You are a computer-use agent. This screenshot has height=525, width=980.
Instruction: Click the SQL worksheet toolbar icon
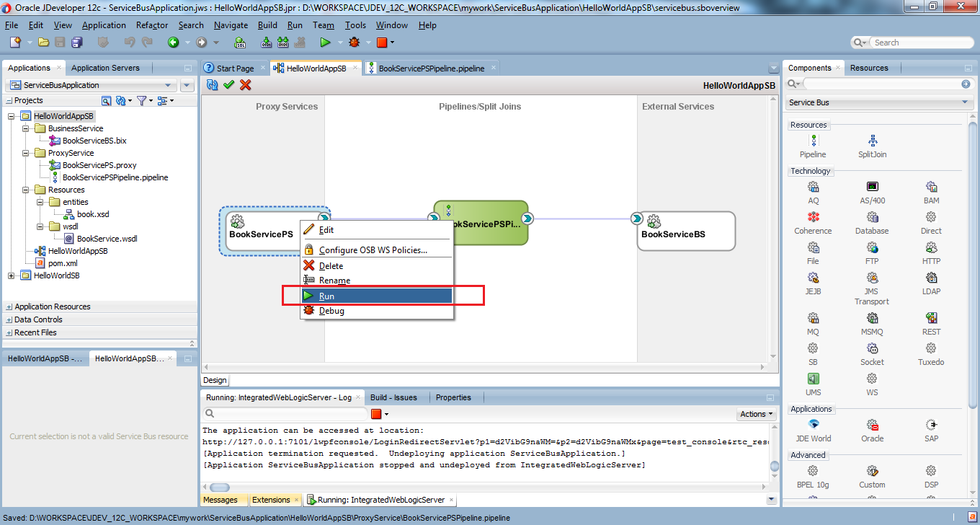point(241,43)
